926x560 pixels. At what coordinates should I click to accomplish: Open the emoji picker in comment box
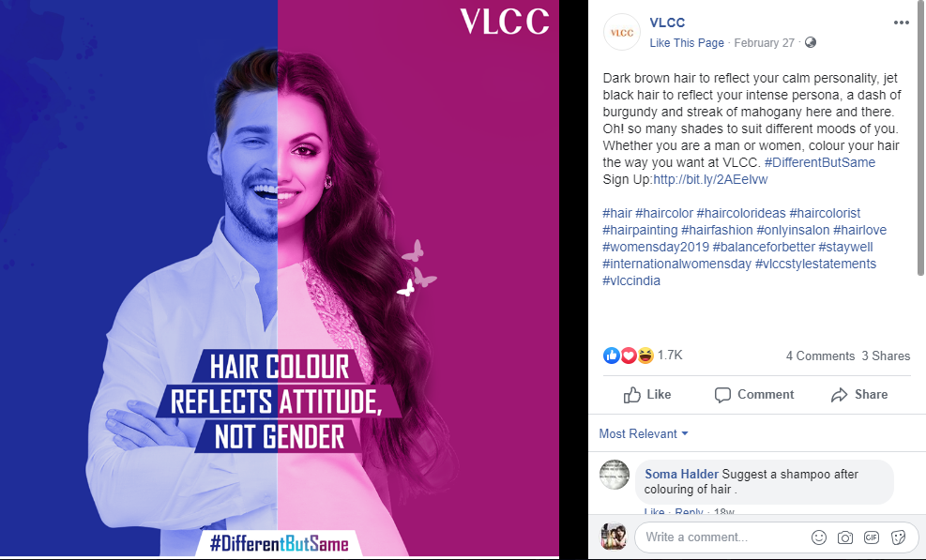818,537
